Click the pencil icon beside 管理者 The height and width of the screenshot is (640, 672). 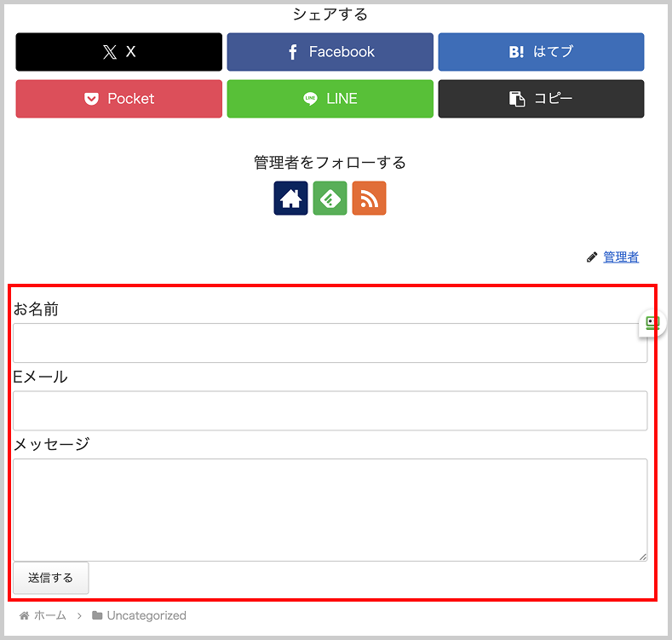592,257
